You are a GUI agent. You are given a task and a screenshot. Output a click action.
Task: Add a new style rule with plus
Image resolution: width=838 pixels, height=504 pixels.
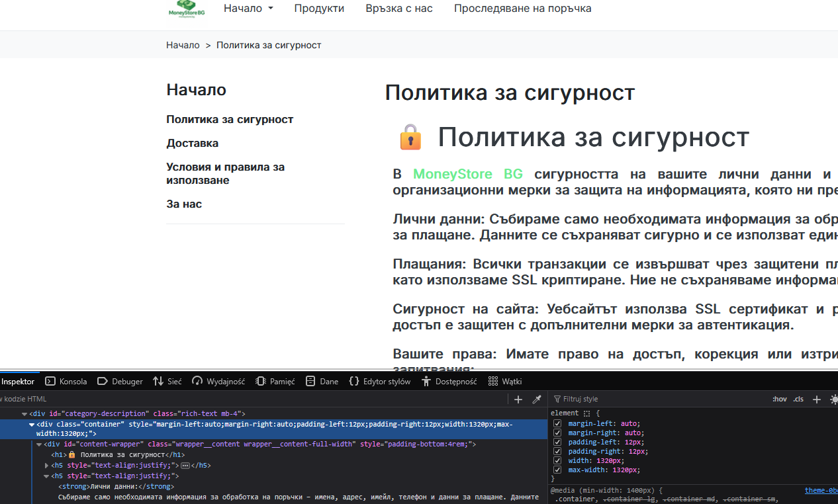(x=817, y=399)
